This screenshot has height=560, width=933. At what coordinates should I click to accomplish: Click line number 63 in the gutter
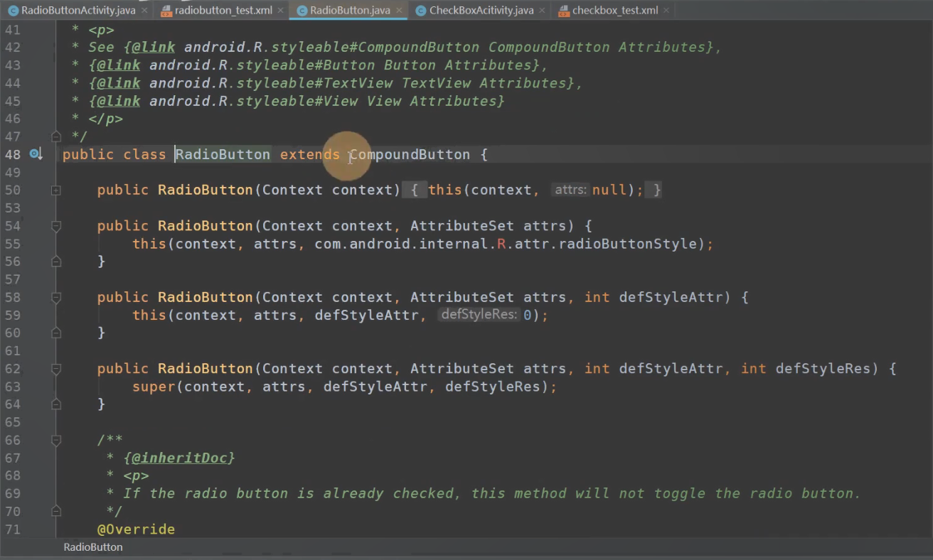12,387
